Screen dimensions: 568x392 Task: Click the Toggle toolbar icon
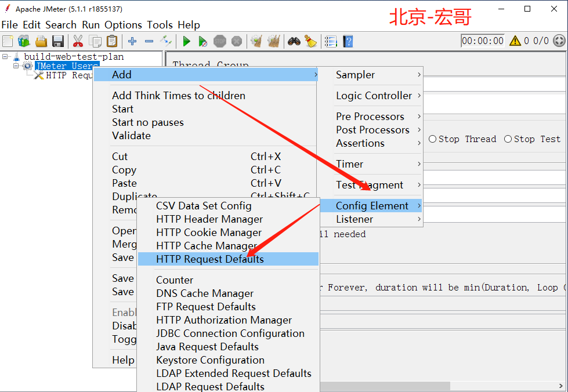(x=166, y=41)
